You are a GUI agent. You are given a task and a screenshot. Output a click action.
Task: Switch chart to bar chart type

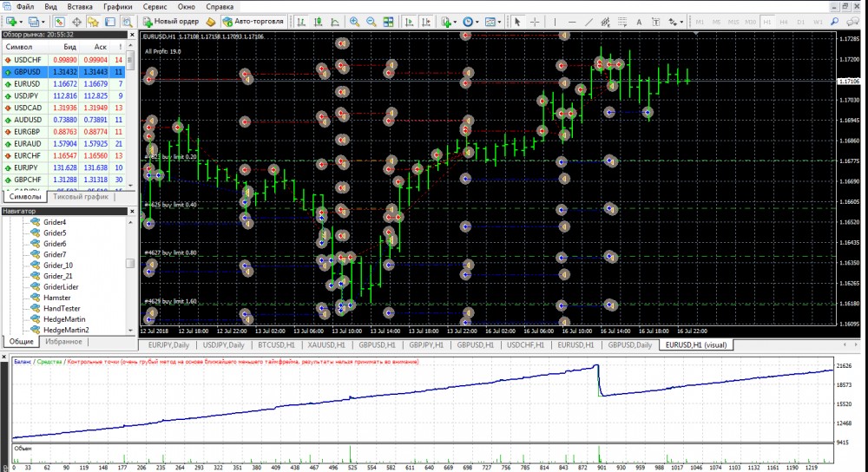click(300, 22)
